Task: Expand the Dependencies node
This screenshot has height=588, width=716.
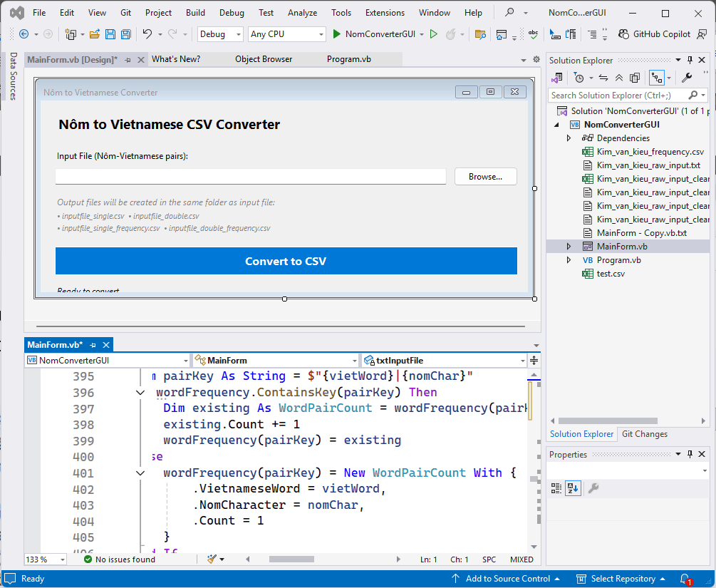Action: [x=569, y=138]
